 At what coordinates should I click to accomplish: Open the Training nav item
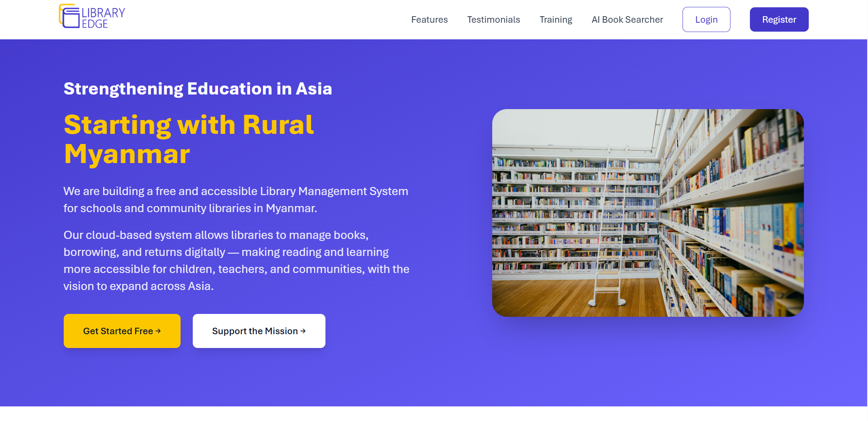(556, 19)
